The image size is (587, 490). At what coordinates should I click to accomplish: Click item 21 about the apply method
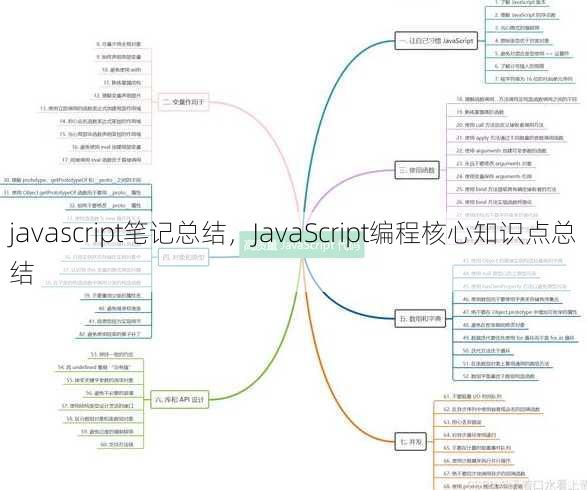[x=509, y=138]
